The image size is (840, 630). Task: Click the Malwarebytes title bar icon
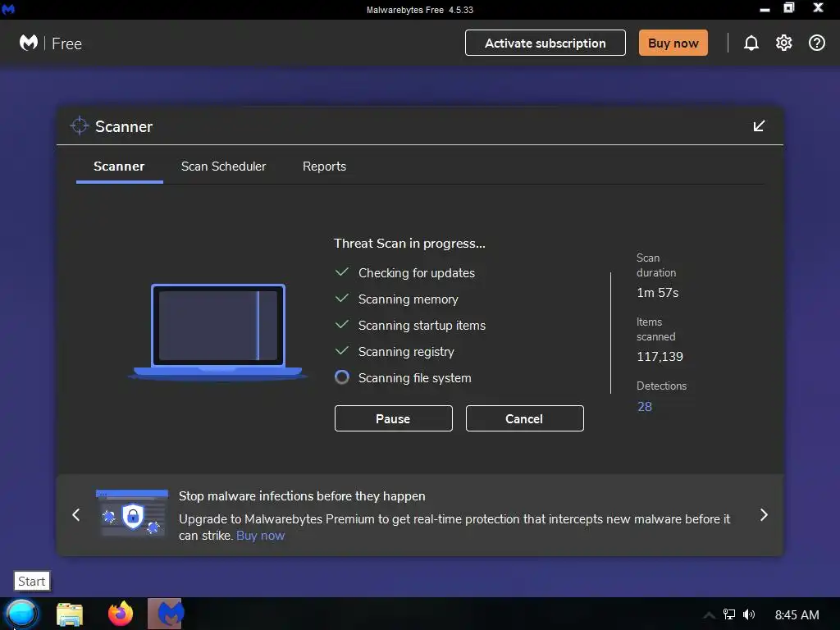tap(8, 9)
